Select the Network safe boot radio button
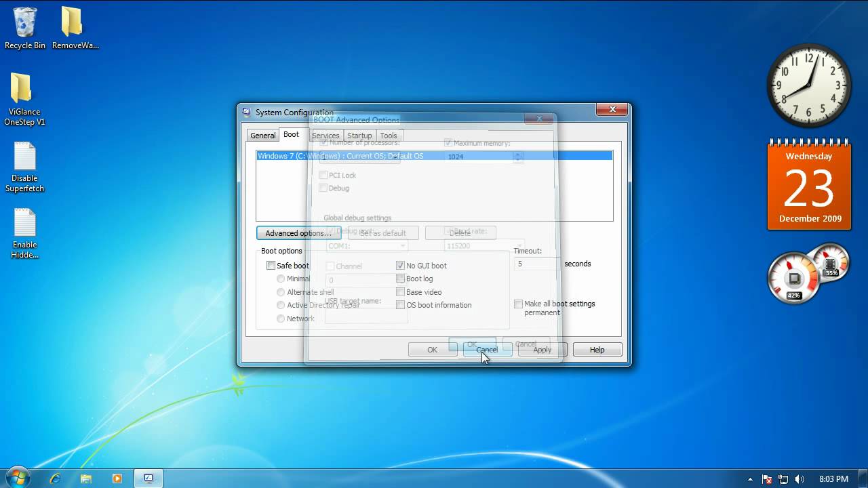This screenshot has height=488, width=868. (x=281, y=319)
